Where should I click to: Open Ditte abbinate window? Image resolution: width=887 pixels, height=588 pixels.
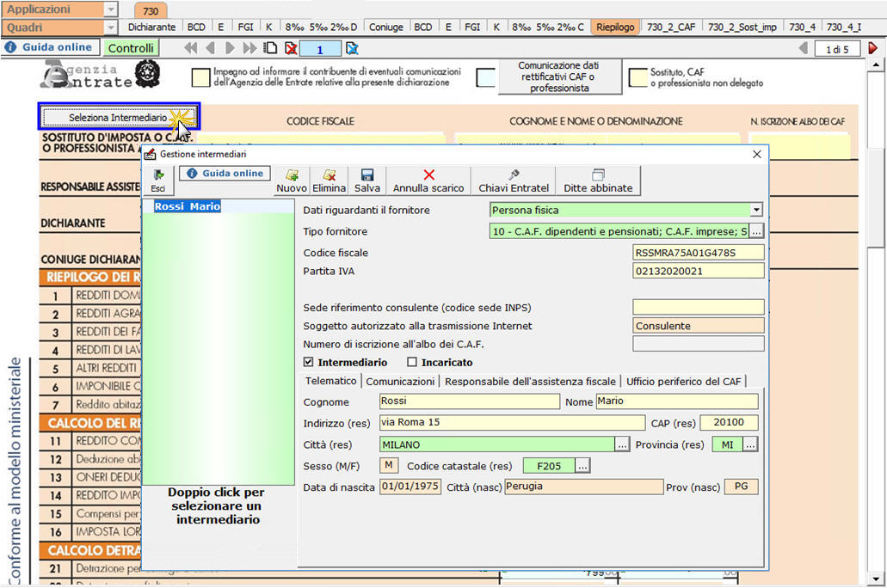[598, 181]
